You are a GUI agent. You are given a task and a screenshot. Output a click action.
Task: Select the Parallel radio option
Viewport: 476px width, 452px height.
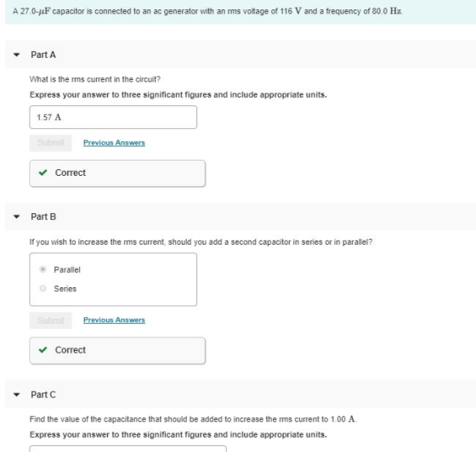pyautogui.click(x=42, y=269)
